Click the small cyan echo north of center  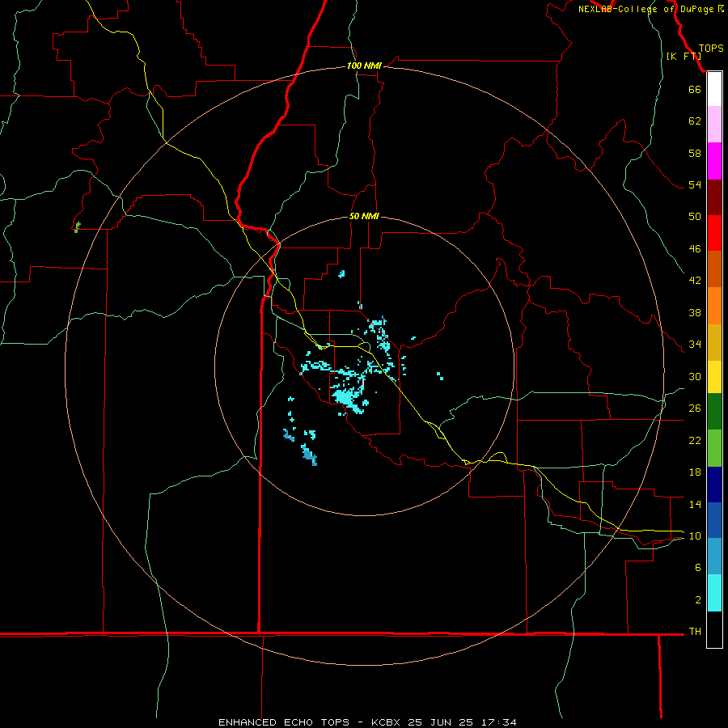[x=341, y=274]
